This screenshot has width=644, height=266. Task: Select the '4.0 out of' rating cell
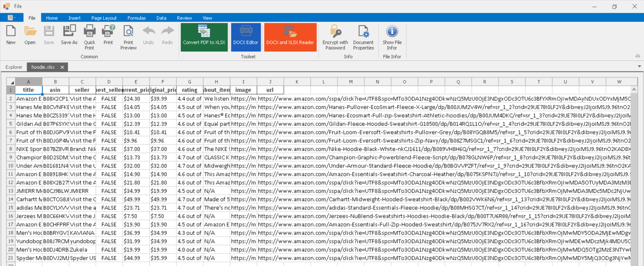[190, 249]
